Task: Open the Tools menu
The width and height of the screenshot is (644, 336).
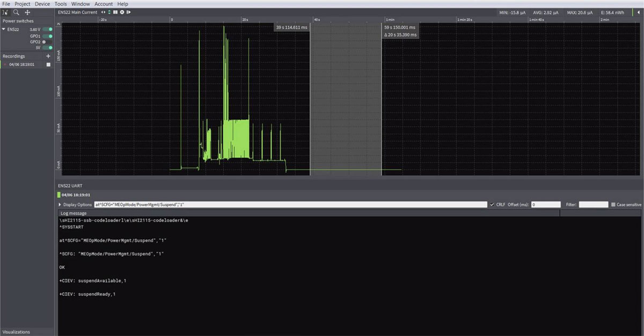Action: pos(61,4)
